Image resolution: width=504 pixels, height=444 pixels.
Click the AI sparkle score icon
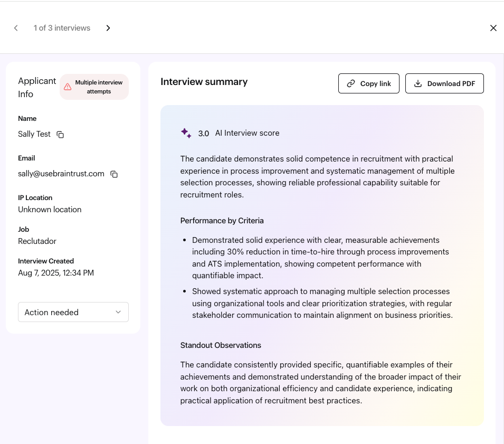click(186, 133)
